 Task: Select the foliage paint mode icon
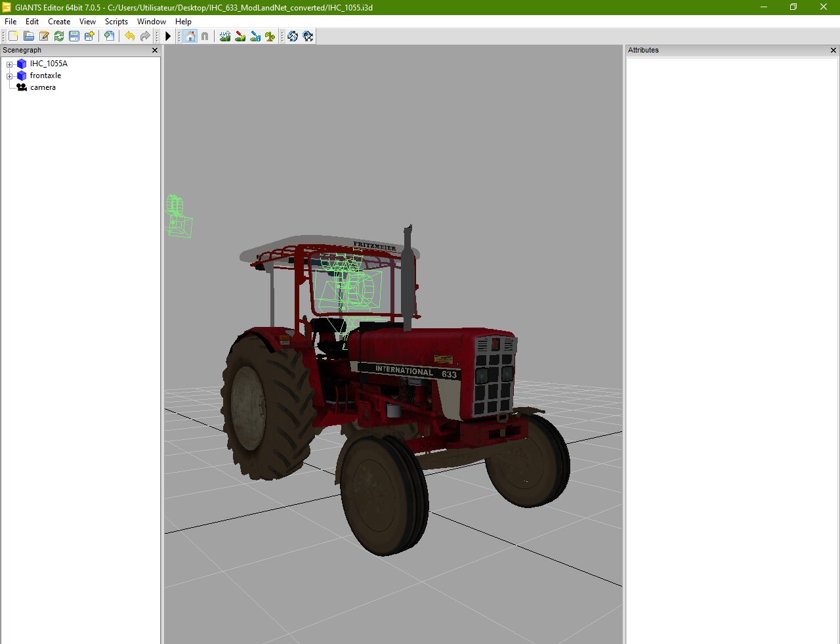click(270, 36)
